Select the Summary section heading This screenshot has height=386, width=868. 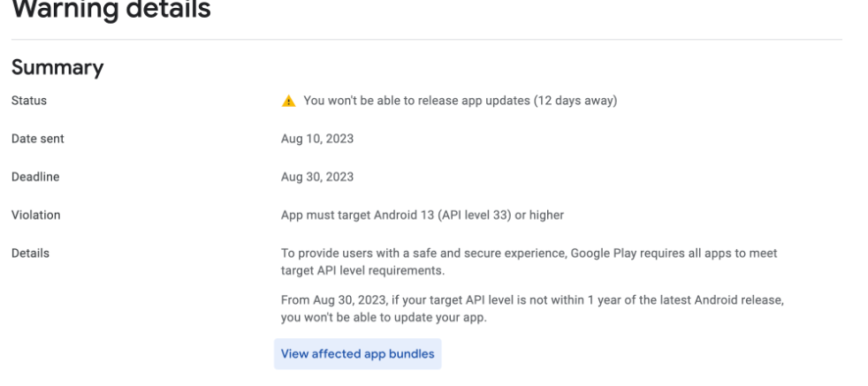pos(57,67)
